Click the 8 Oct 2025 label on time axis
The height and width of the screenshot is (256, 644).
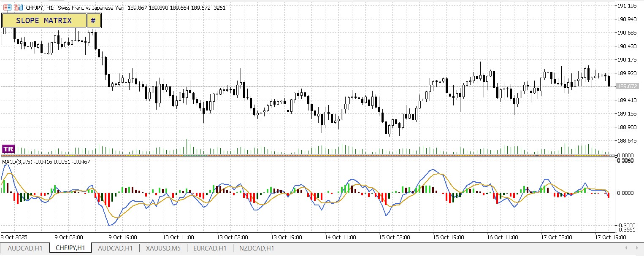(x=13, y=237)
